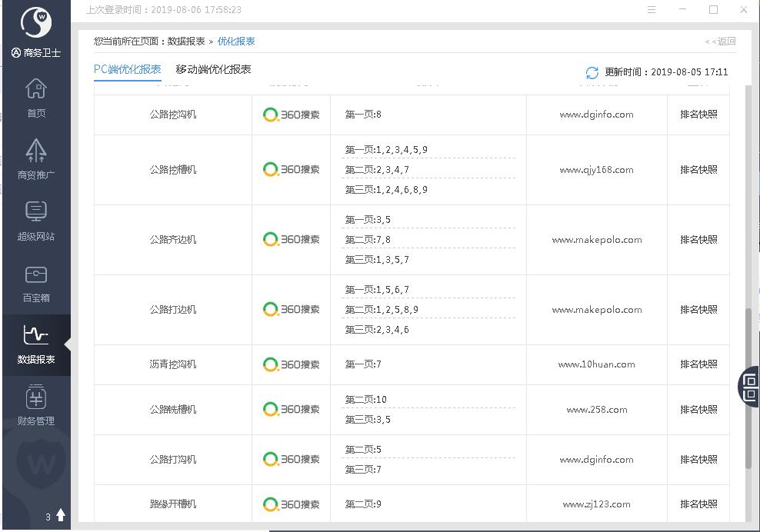
Task: Open 超级网站 monitor icon in sidebar
Action: point(36,212)
